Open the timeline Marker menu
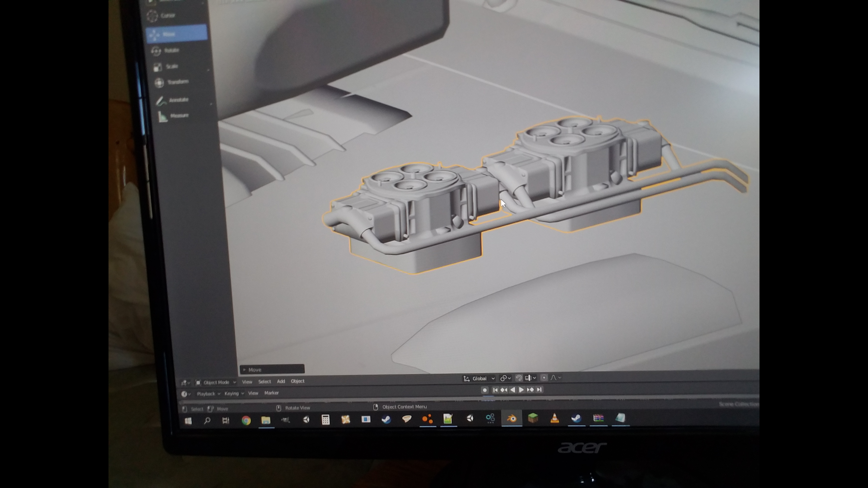The image size is (868, 488). (272, 393)
